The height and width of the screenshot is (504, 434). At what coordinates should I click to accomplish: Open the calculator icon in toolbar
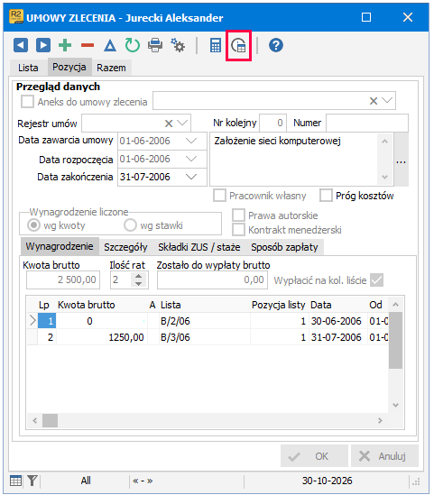click(216, 45)
